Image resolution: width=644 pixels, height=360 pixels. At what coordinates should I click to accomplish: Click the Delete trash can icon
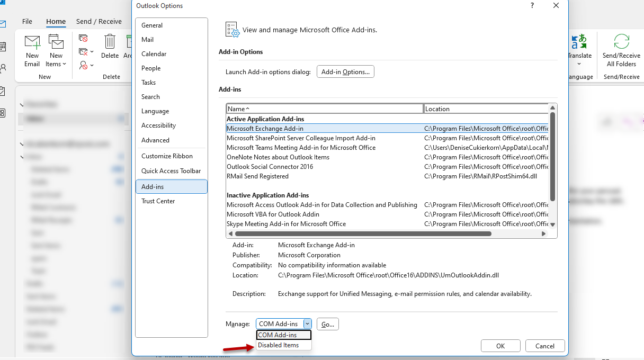point(110,42)
